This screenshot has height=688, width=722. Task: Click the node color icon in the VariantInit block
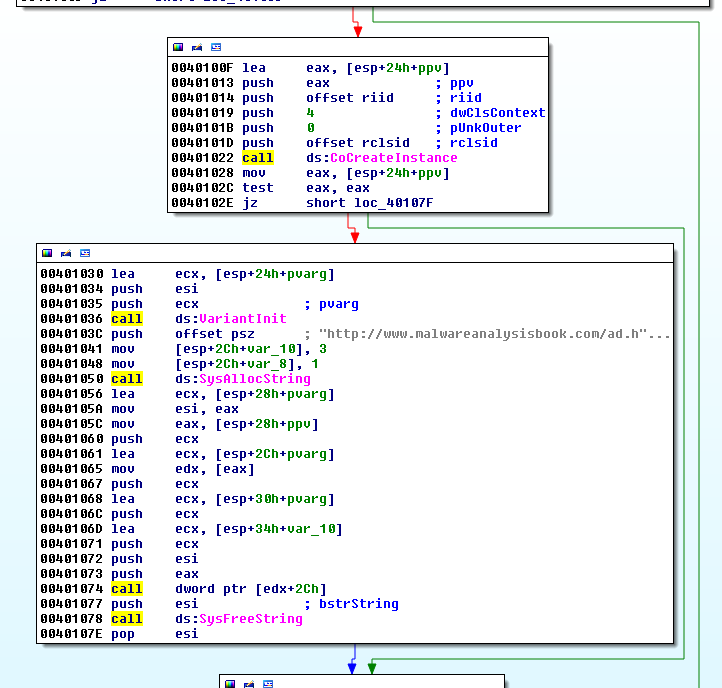pos(48,253)
